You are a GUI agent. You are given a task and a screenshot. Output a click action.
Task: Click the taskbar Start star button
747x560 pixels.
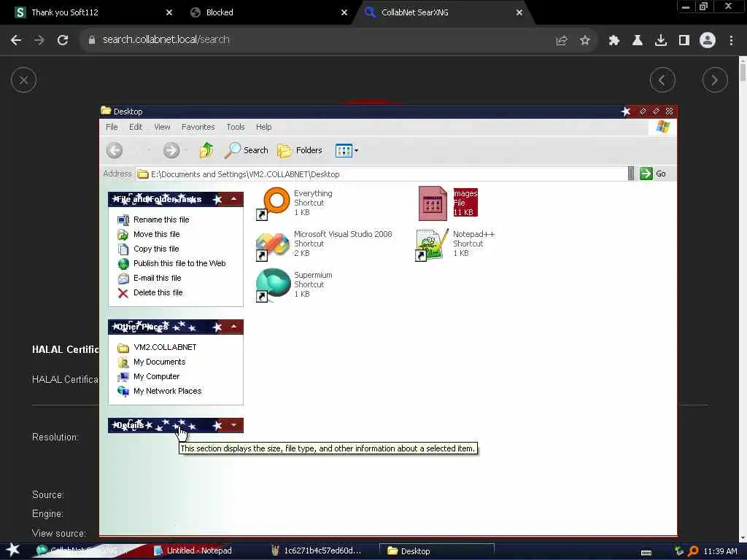pos(13,551)
